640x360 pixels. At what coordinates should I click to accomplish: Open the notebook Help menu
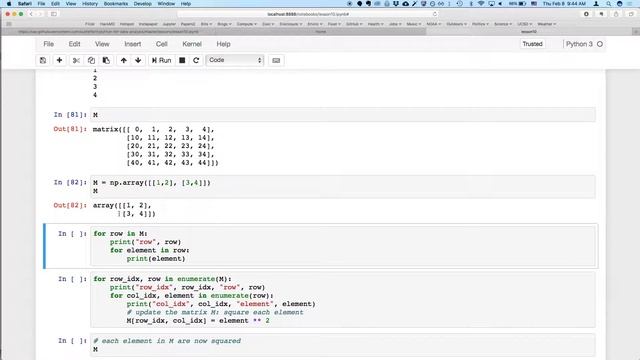[223, 44]
